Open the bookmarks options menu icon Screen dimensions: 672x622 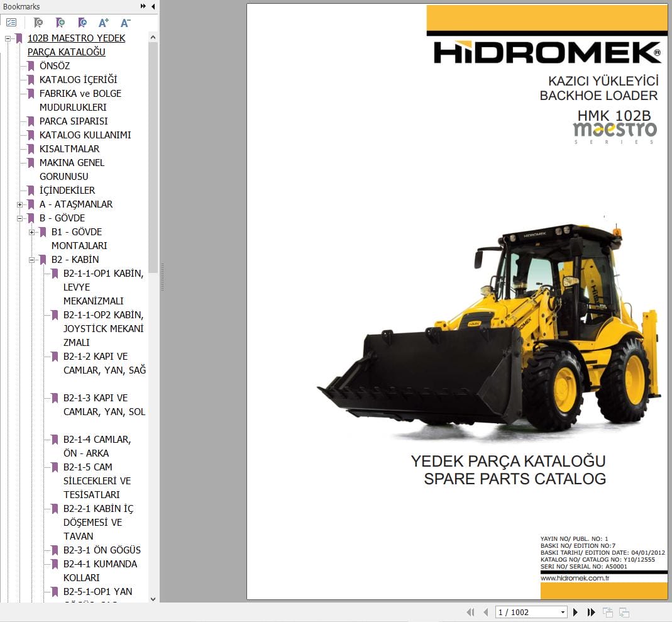click(11, 22)
